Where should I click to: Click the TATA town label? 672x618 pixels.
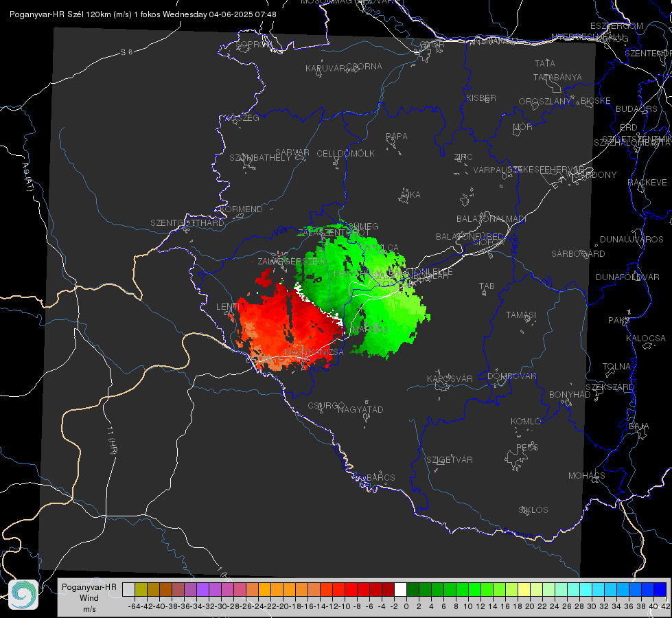pos(545,63)
